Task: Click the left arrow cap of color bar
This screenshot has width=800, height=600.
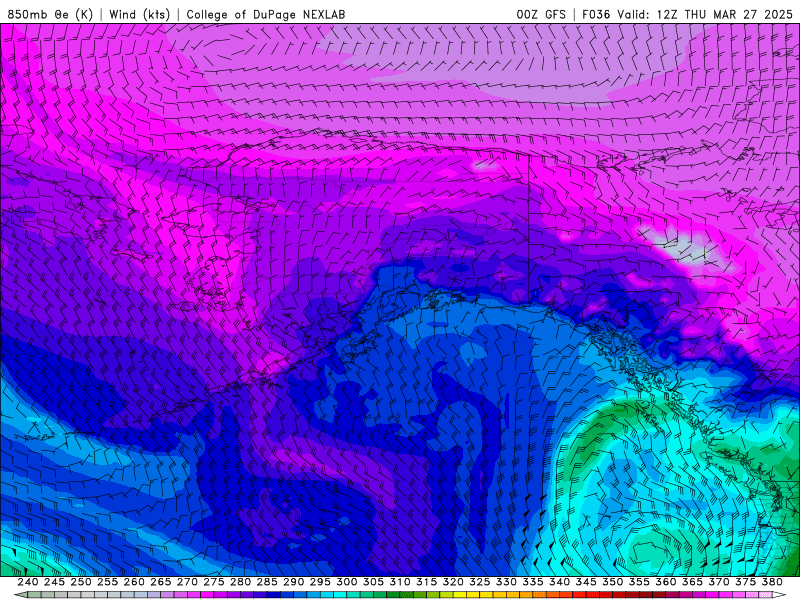Action: 21,595
